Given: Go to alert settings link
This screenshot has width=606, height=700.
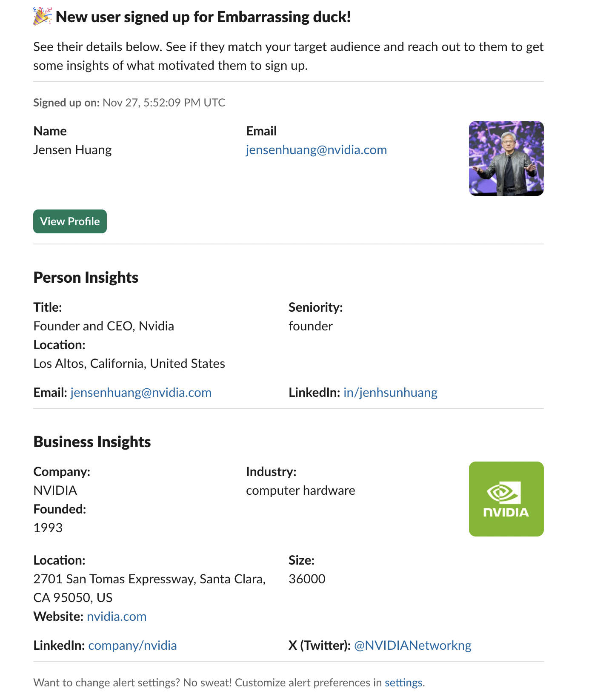Looking at the screenshot, I should (403, 683).
